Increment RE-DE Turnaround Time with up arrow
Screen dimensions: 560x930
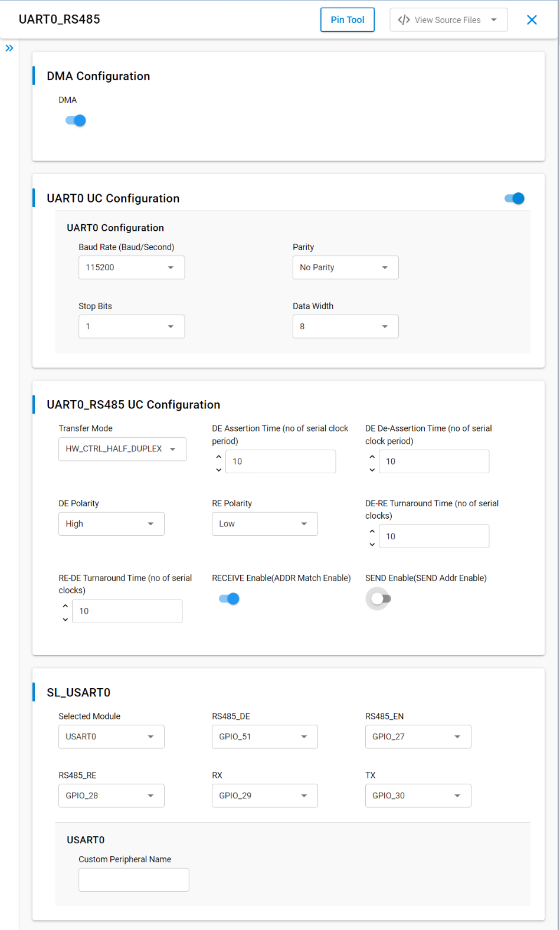pos(66,606)
